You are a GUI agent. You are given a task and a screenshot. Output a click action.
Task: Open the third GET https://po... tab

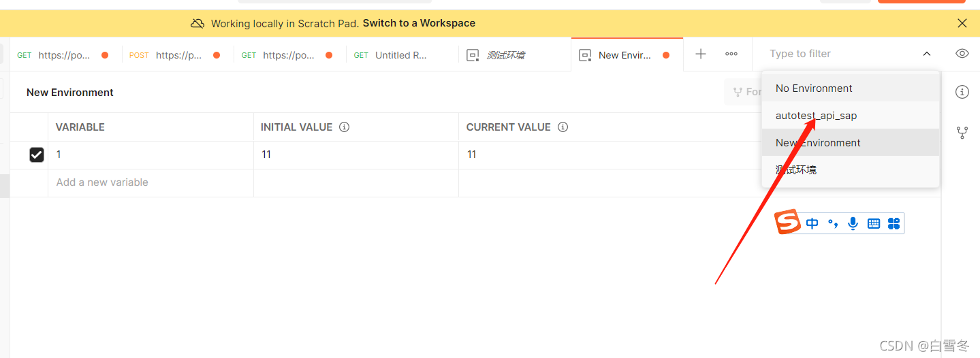coord(290,55)
